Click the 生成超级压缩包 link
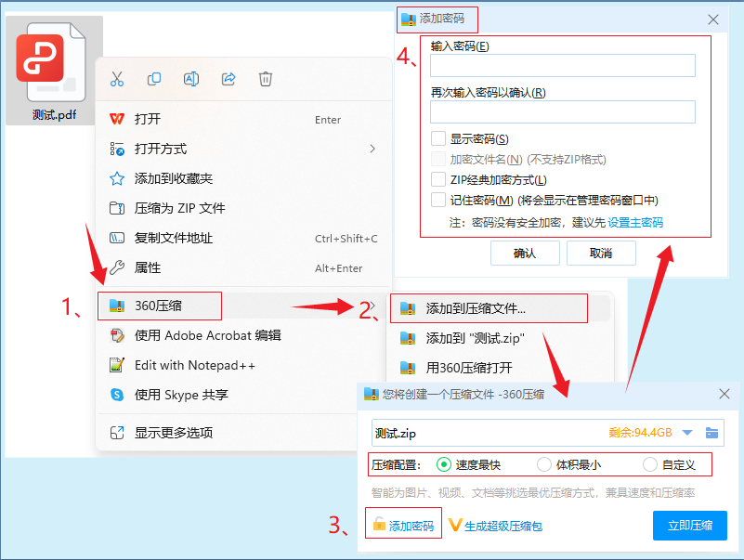Image resolution: width=744 pixels, height=560 pixels. point(503,526)
